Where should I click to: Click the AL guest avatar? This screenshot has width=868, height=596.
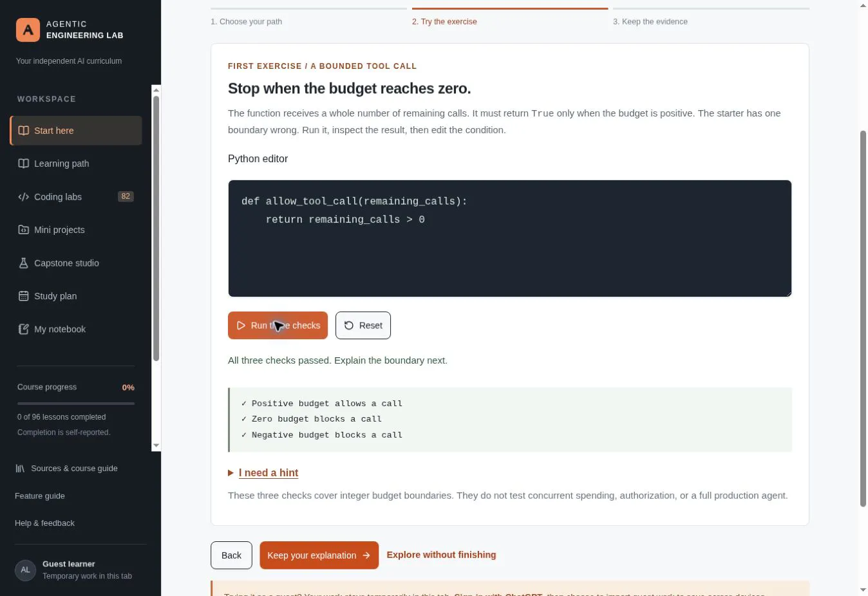pyautogui.click(x=25, y=570)
